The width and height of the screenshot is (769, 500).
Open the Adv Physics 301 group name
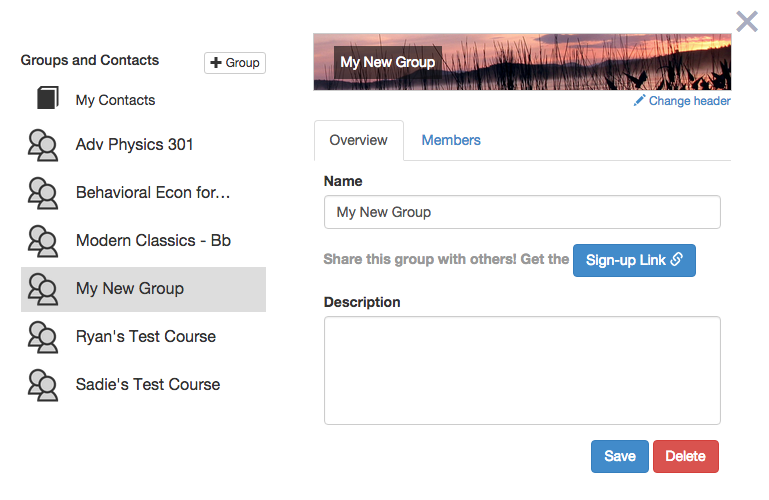tap(134, 145)
